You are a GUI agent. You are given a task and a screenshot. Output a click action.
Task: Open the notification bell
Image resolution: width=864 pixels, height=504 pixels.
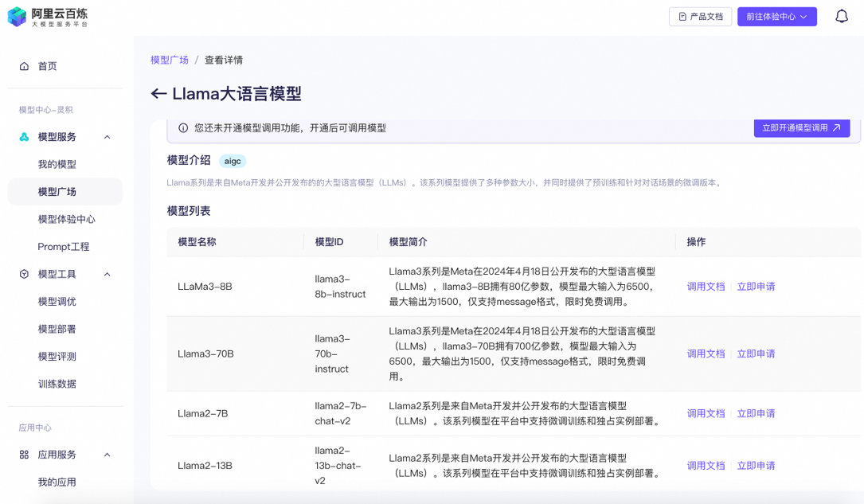(x=841, y=17)
